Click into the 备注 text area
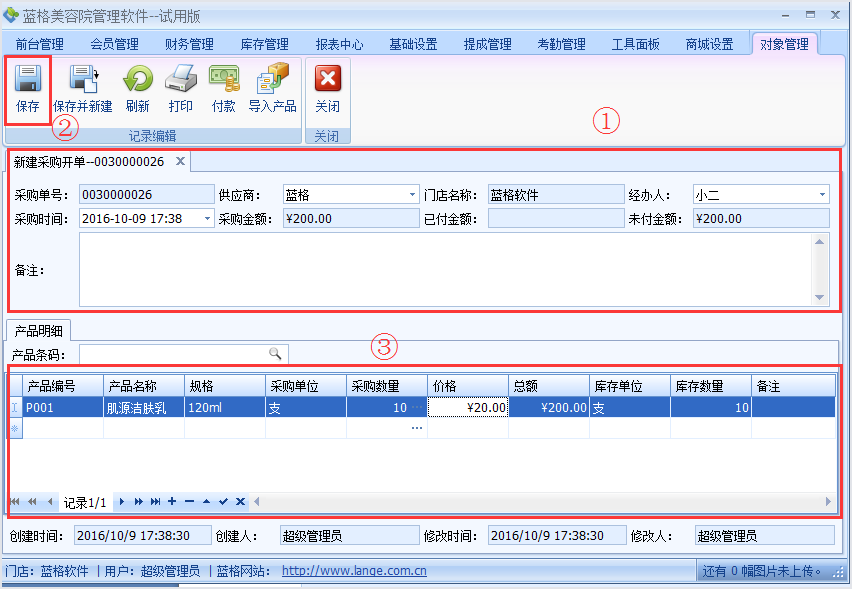Viewport: 852px width, 589px height. pyautogui.click(x=446, y=270)
